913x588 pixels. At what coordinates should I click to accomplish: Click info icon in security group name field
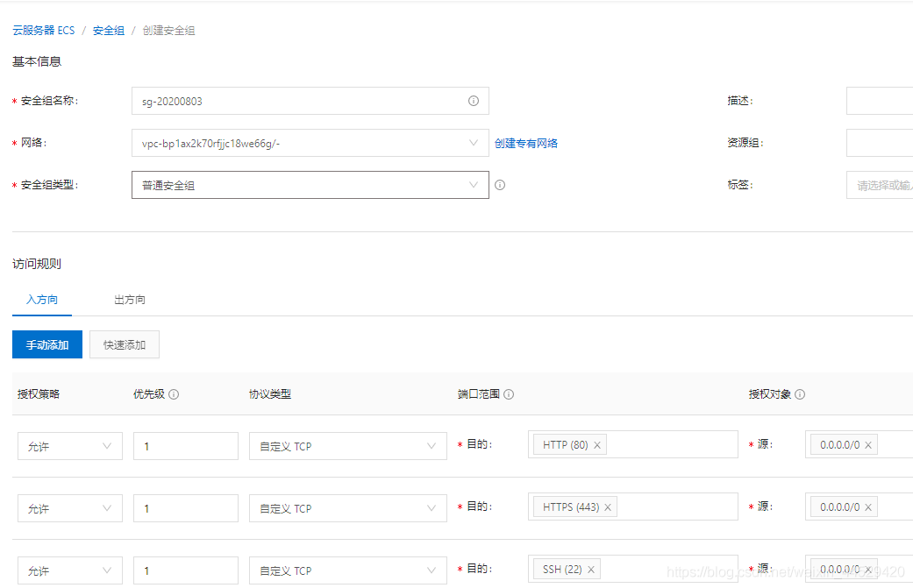pyautogui.click(x=474, y=101)
